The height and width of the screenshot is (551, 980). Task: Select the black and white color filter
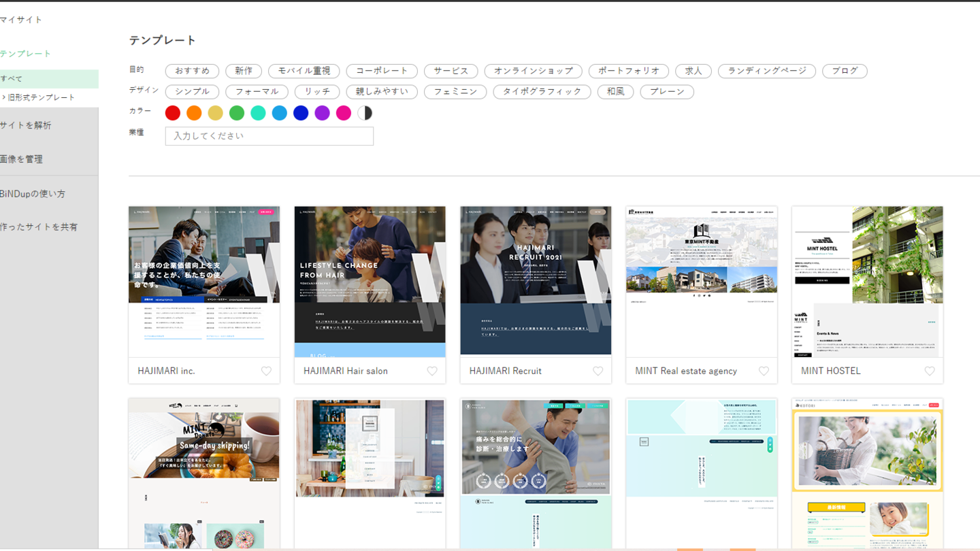point(365,113)
